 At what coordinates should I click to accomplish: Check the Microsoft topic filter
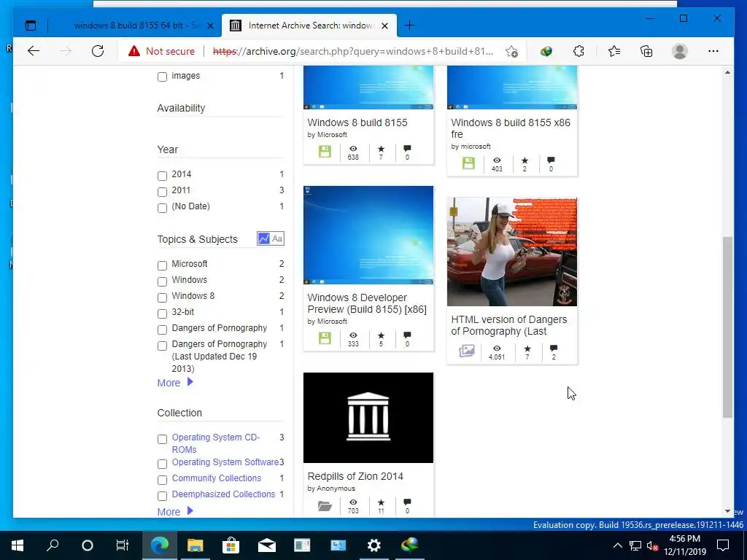point(163,265)
